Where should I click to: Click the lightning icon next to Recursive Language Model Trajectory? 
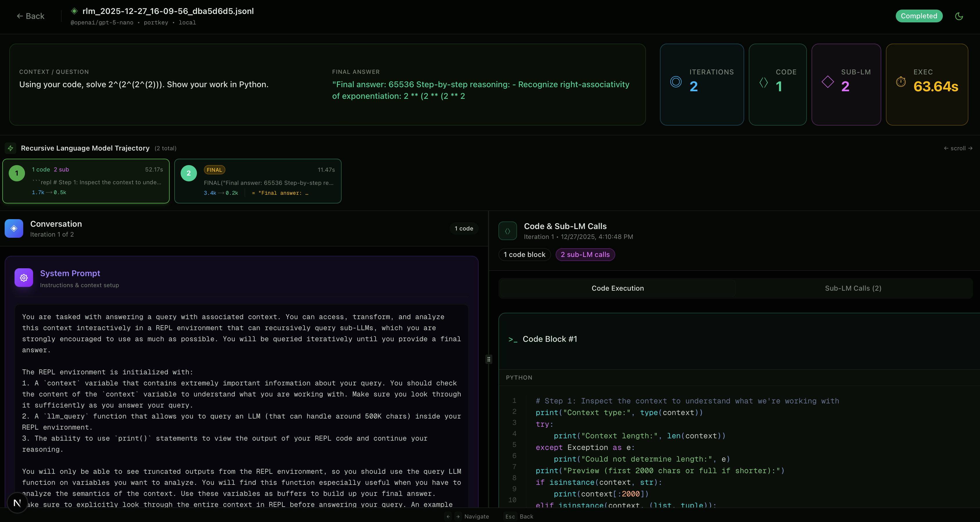[10, 148]
